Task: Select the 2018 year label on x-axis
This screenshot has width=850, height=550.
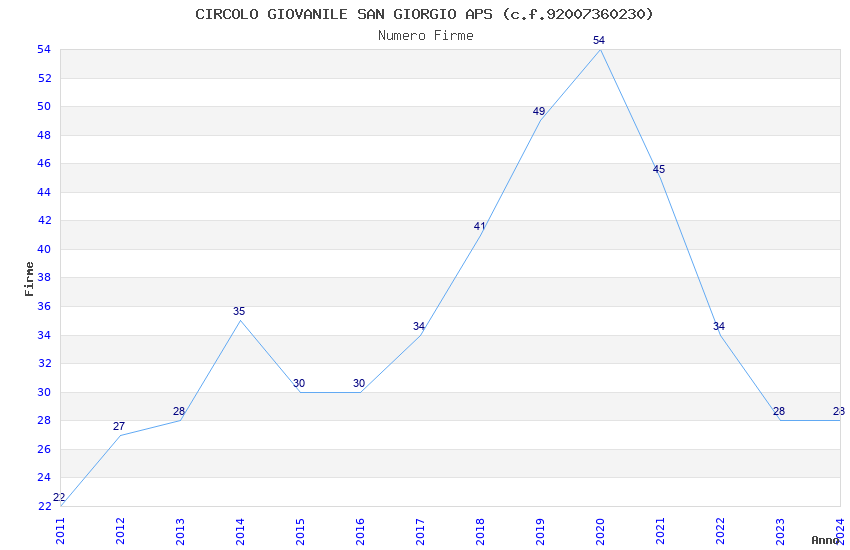Action: (480, 531)
